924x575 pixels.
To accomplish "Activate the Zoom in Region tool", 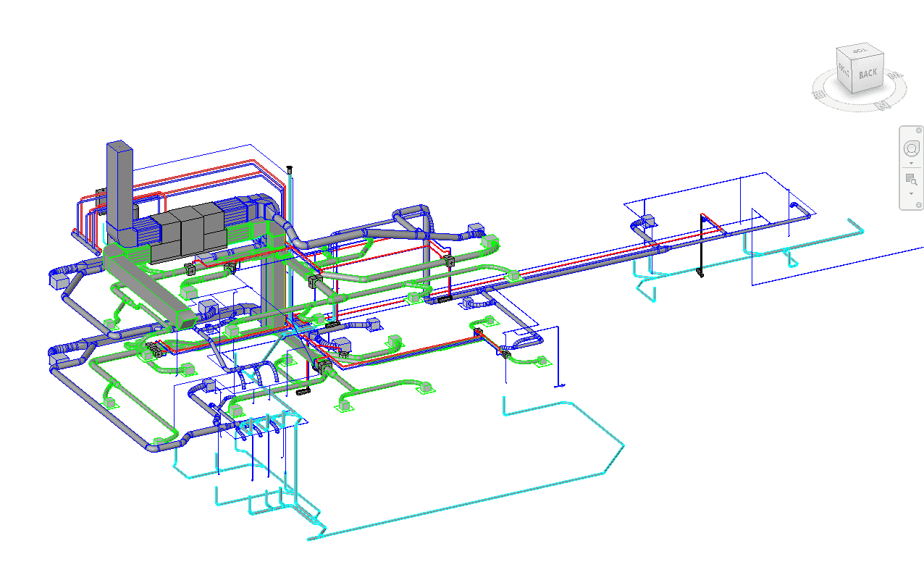I will pyautogui.click(x=911, y=179).
